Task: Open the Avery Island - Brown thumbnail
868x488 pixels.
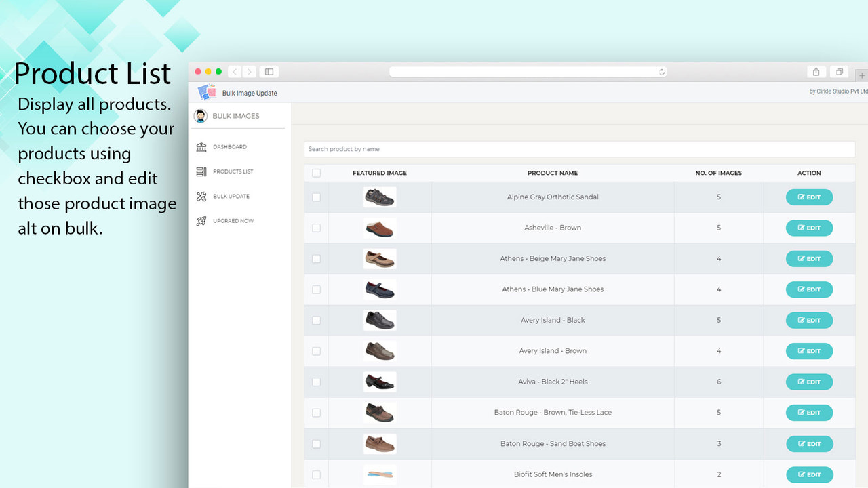Action: click(x=380, y=351)
